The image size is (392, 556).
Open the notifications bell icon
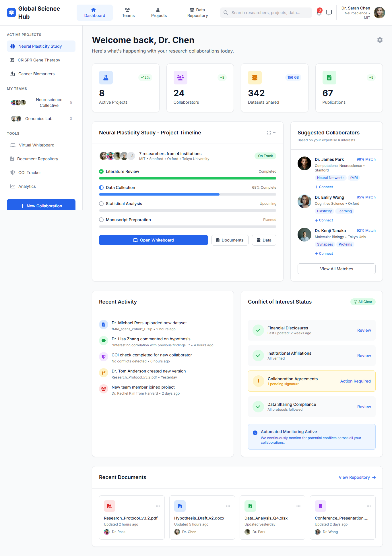pyautogui.click(x=319, y=13)
